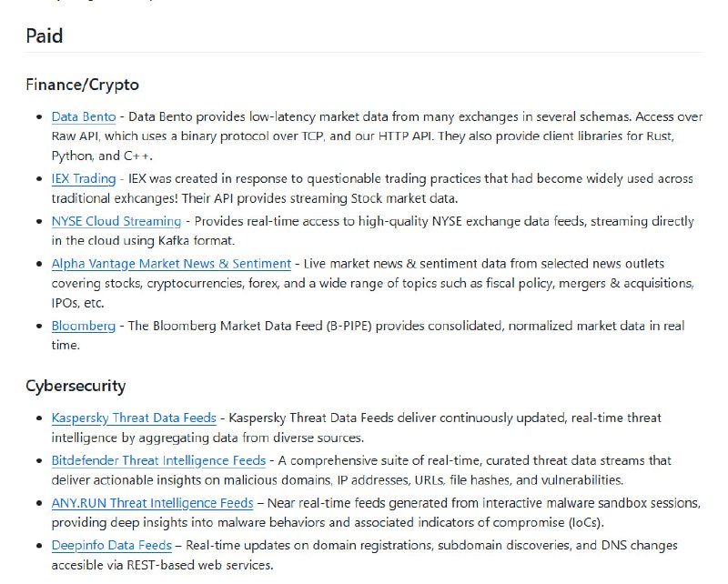Click the IEX Trading link
This screenshot has width=728, height=584.
pos(84,178)
